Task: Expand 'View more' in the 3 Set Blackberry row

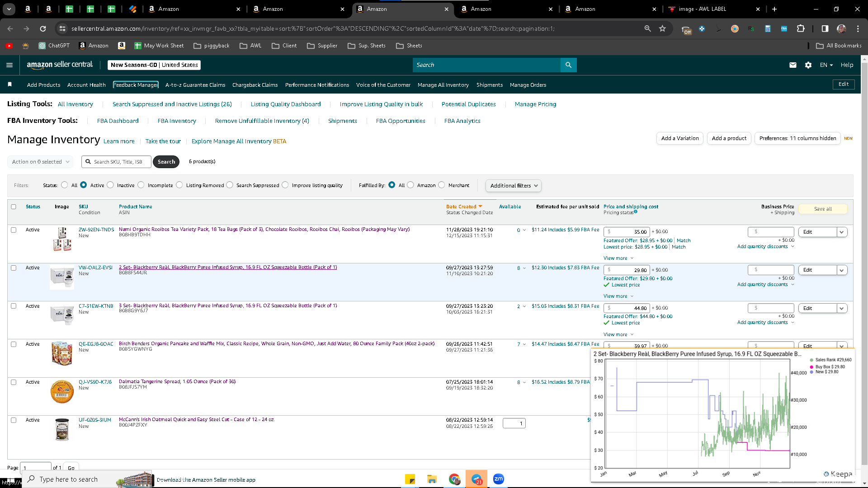Action: (618, 335)
